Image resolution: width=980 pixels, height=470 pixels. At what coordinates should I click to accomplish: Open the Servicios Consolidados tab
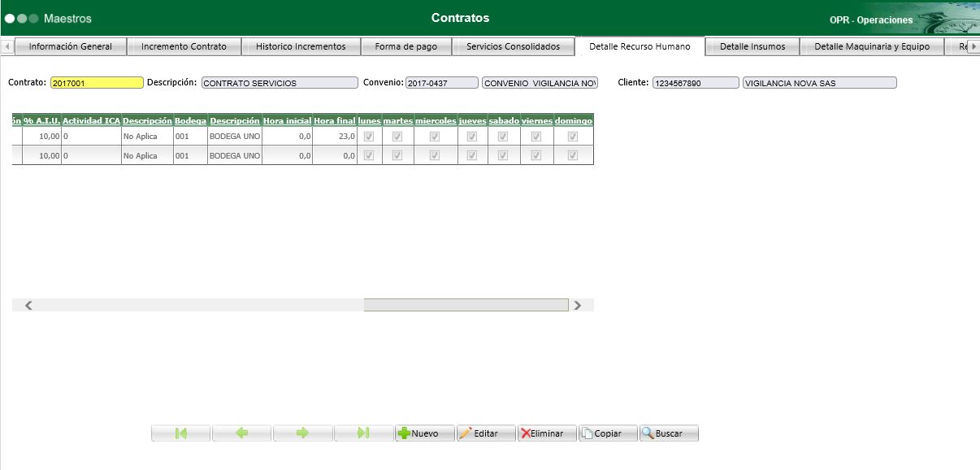coord(514,46)
